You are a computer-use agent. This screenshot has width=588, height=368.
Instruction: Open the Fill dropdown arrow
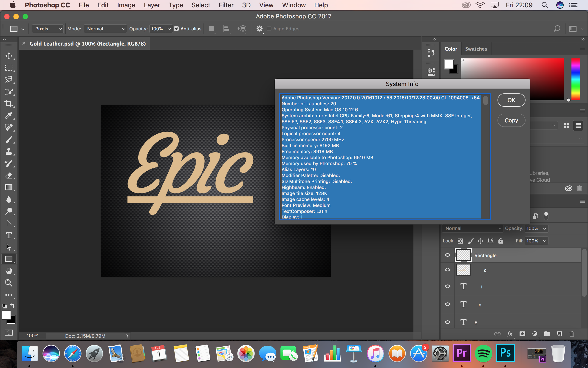[545, 241]
